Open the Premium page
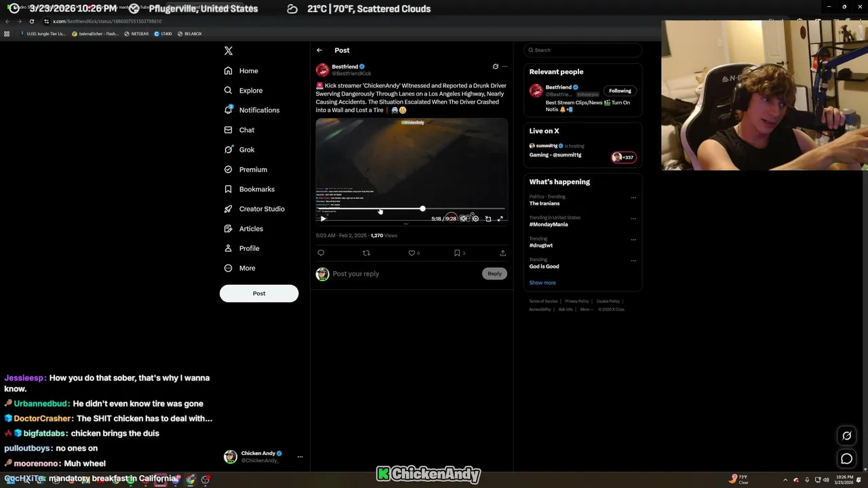 [245, 169]
